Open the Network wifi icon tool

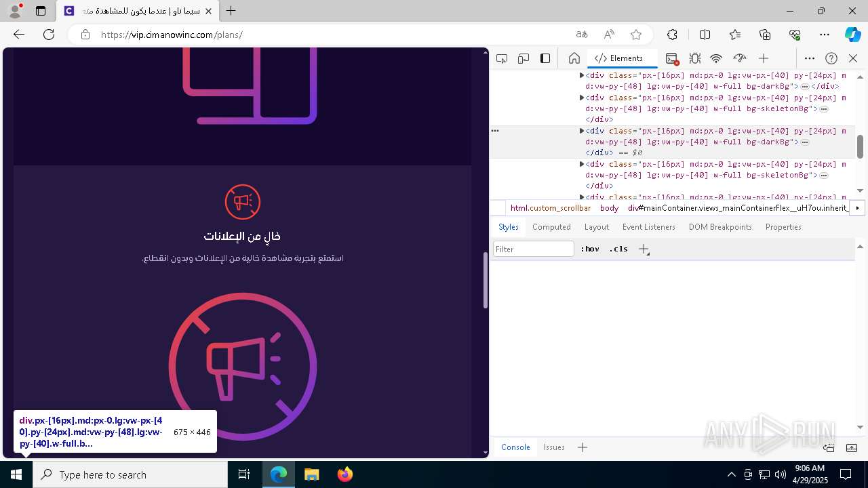point(716,58)
